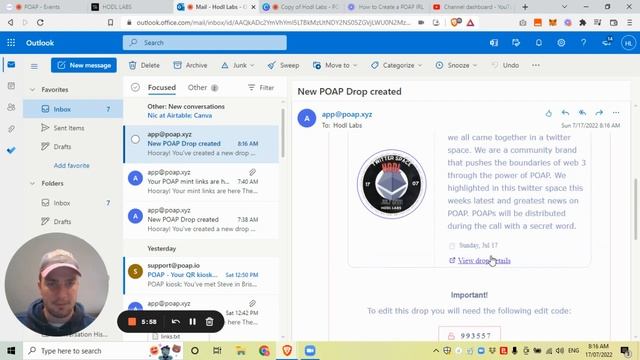Viewport: 640px width, 360px height.
Task: Open support@poap.io QR kiosk email
Action: (202, 275)
